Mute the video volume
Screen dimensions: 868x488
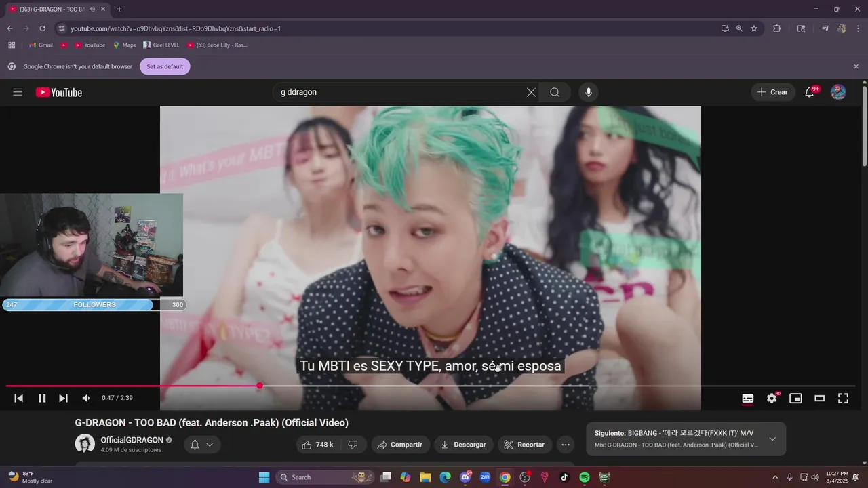(x=86, y=399)
